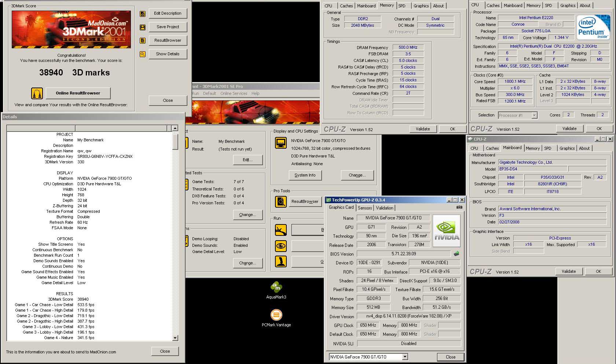Switch to the Sensors tab in GPU-Z
Viewport: 616px width, 364px height.
click(x=365, y=208)
